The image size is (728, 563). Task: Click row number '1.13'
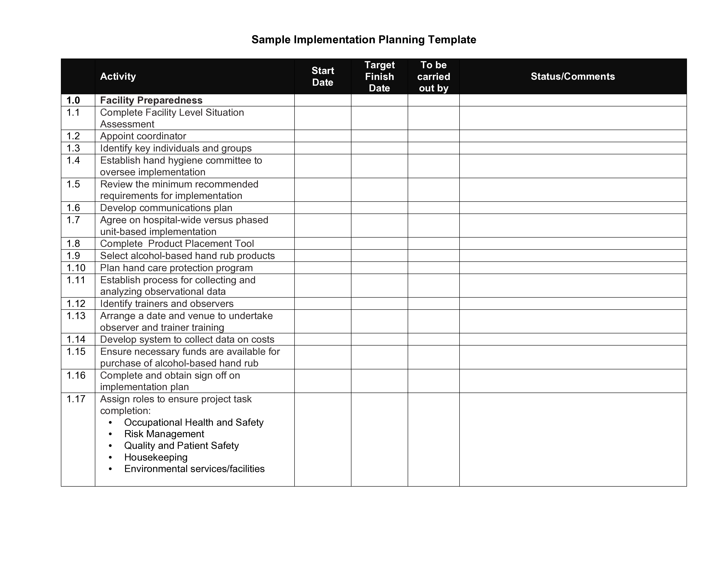[76, 316]
